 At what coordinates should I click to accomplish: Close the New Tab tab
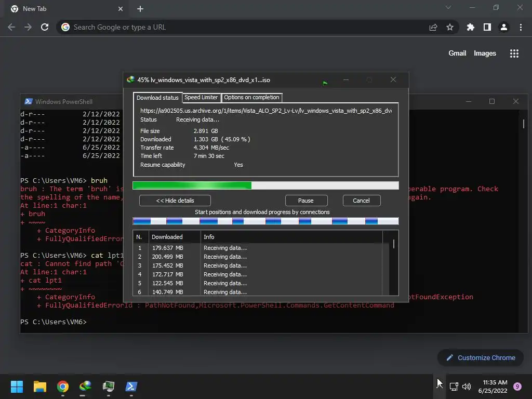click(121, 9)
